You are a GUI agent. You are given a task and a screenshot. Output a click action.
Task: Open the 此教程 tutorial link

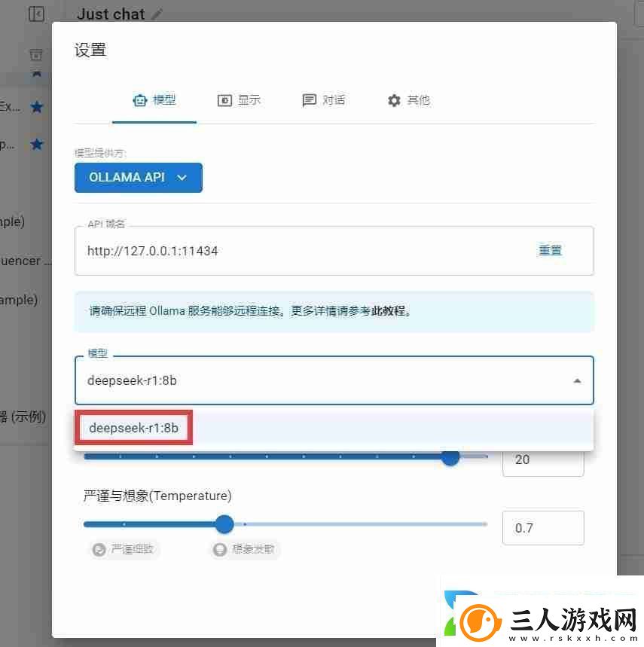[x=388, y=311]
